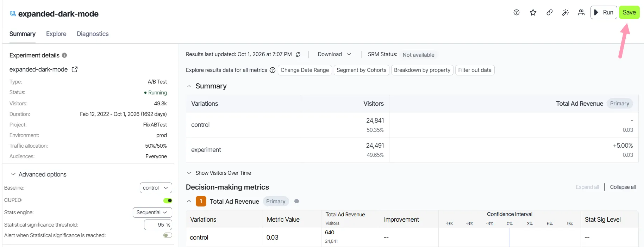The image size is (644, 247).
Task: Click the Run button
Action: (x=604, y=12)
